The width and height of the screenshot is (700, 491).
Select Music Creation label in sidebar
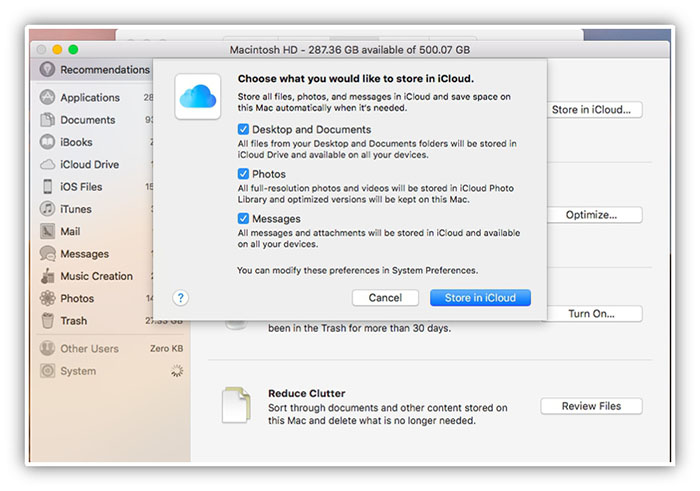pos(96,276)
